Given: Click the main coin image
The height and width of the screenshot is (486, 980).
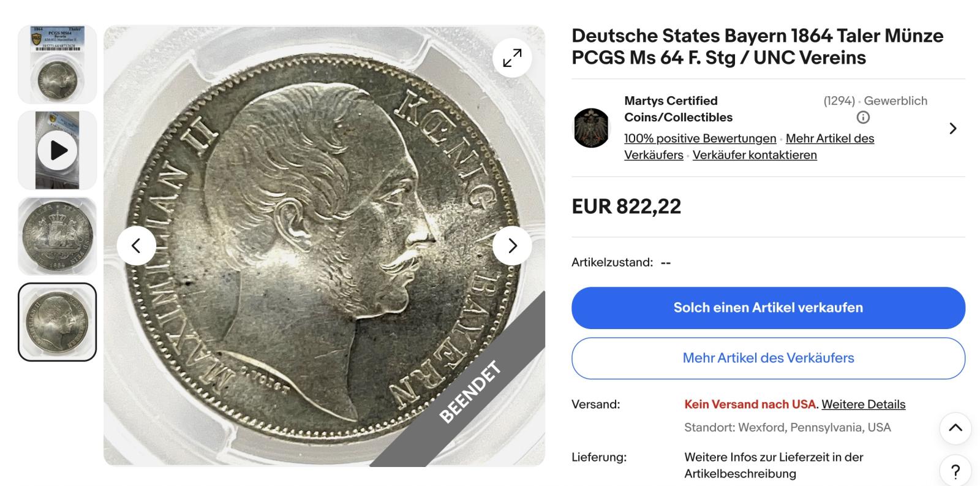Looking at the screenshot, I should 324,246.
